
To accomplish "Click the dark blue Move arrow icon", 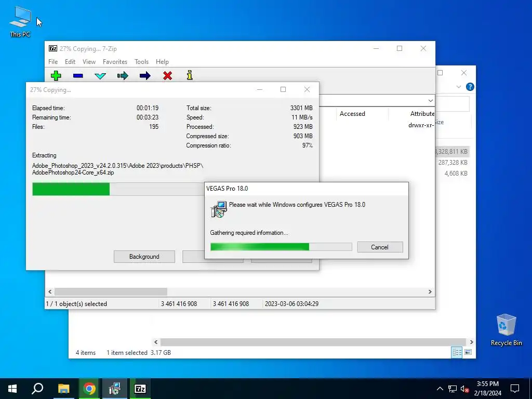I will [145, 75].
